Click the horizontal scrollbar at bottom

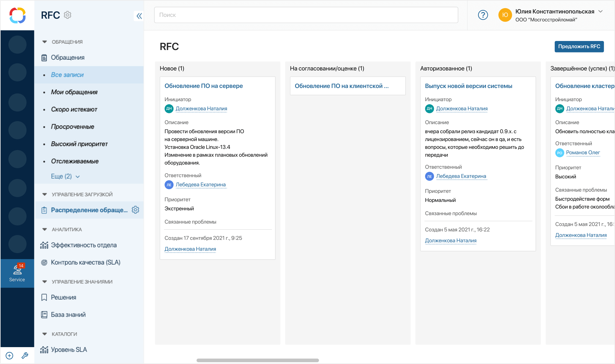pyautogui.click(x=258, y=360)
